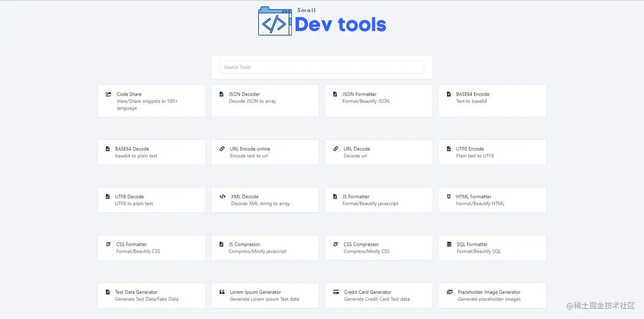This screenshot has height=319, width=644.
Task: Open the BASE64 Decode tool title
Action: pyautogui.click(x=132, y=149)
